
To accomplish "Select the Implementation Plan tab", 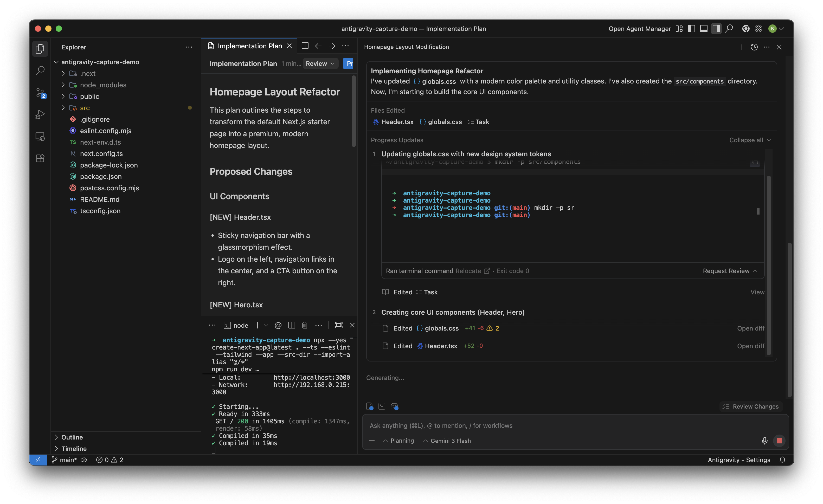I will coord(249,46).
